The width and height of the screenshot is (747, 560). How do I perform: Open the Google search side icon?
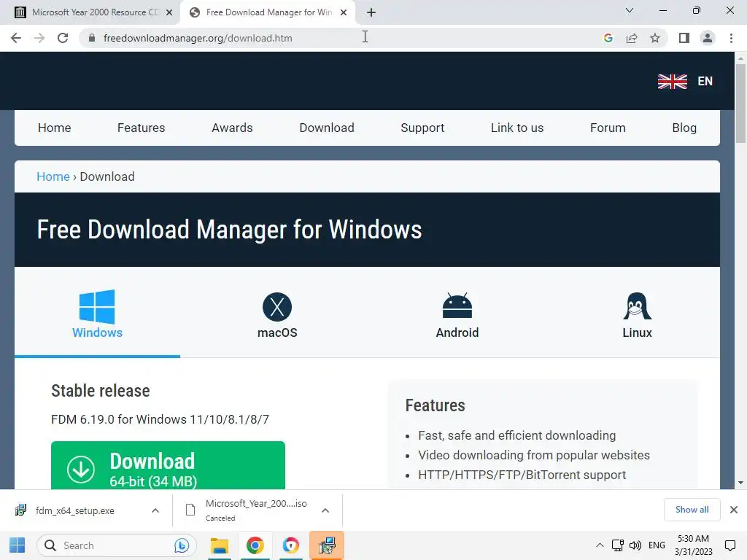(608, 38)
